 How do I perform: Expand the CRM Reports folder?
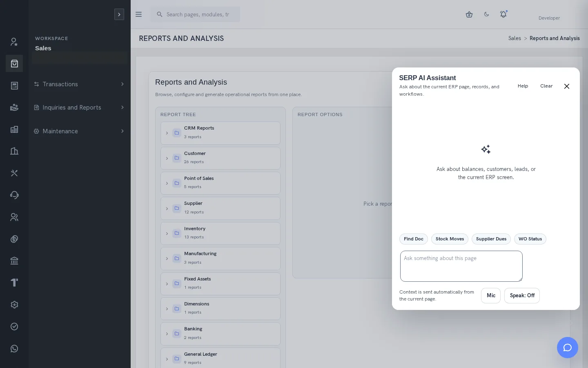[220, 133]
